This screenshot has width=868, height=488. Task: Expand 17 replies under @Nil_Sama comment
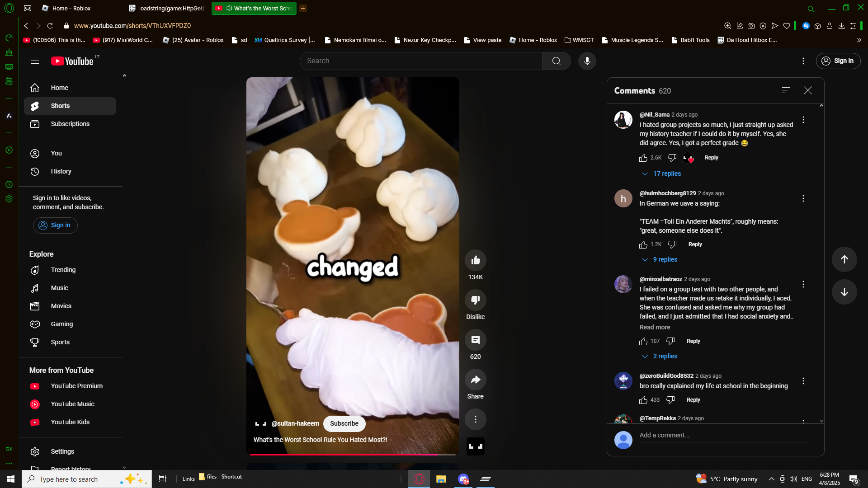click(666, 174)
